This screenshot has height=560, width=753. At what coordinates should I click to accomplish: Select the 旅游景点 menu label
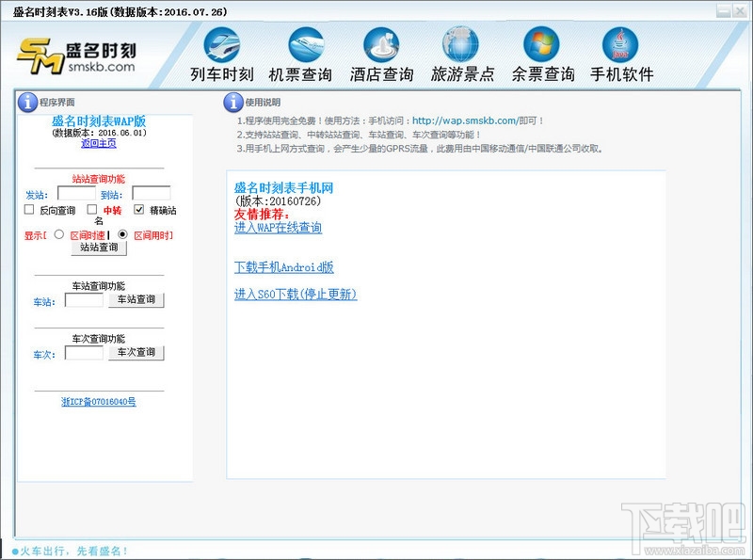tap(462, 74)
